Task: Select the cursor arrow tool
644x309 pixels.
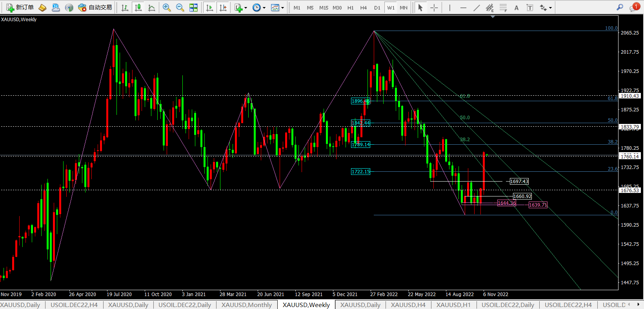Action: tap(420, 7)
